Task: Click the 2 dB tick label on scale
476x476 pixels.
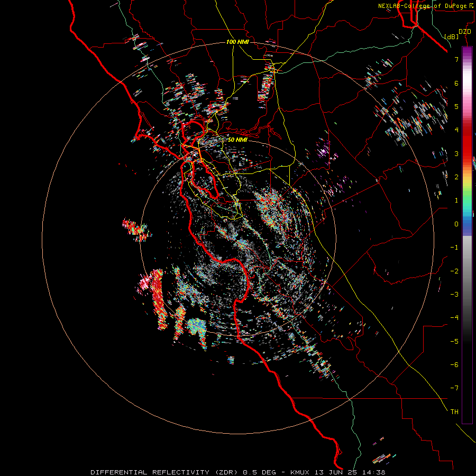Action: click(456, 177)
